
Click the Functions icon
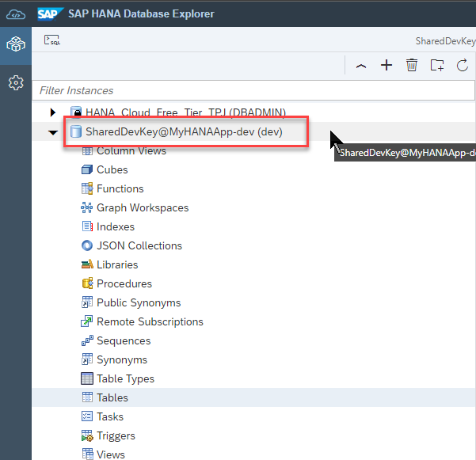[x=87, y=188]
